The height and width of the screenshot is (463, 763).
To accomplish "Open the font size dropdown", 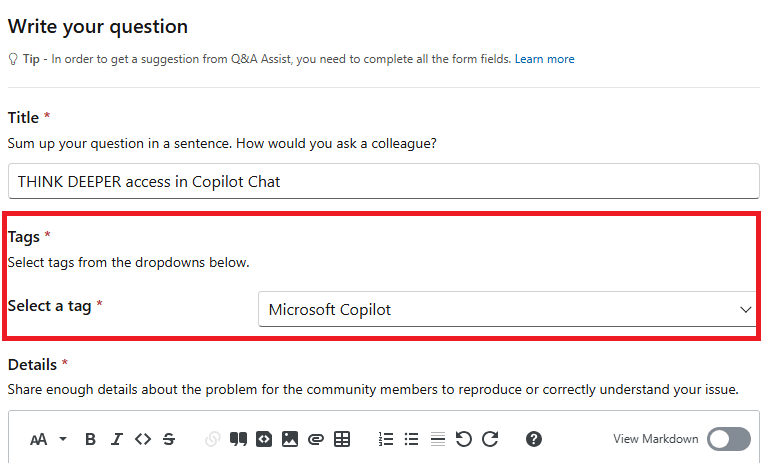I will click(x=48, y=439).
